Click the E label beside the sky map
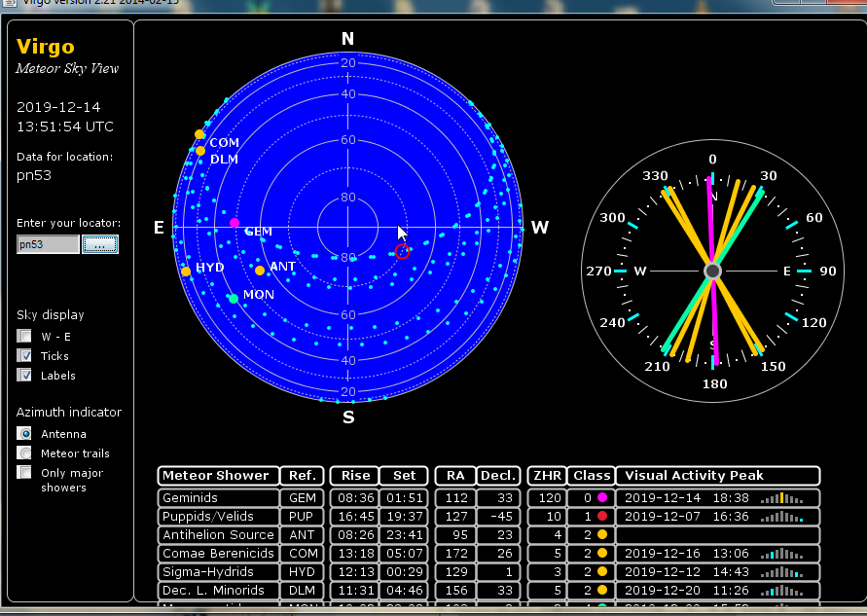This screenshot has height=616, width=867. [x=159, y=228]
